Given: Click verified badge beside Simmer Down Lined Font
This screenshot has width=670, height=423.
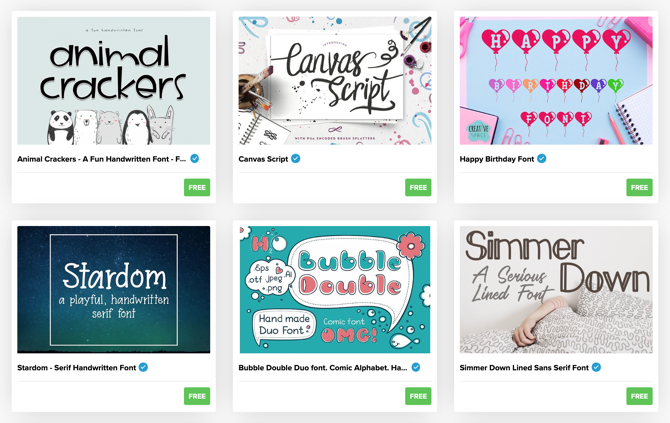Looking at the screenshot, I should [x=596, y=367].
